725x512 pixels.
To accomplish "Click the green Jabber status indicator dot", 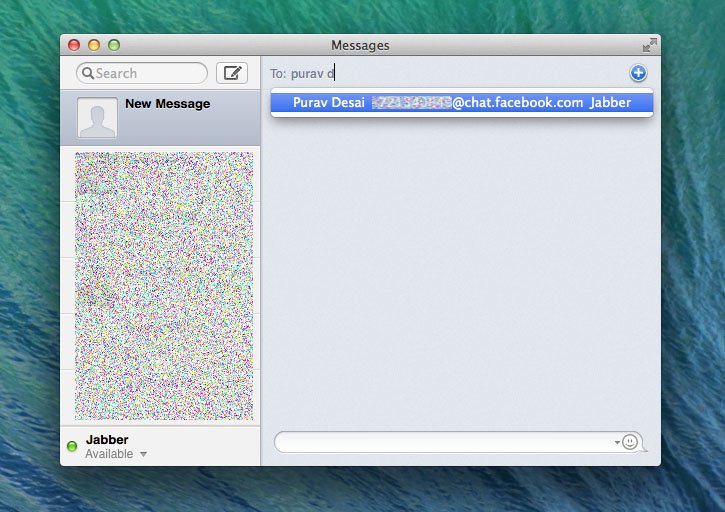I will [72, 446].
